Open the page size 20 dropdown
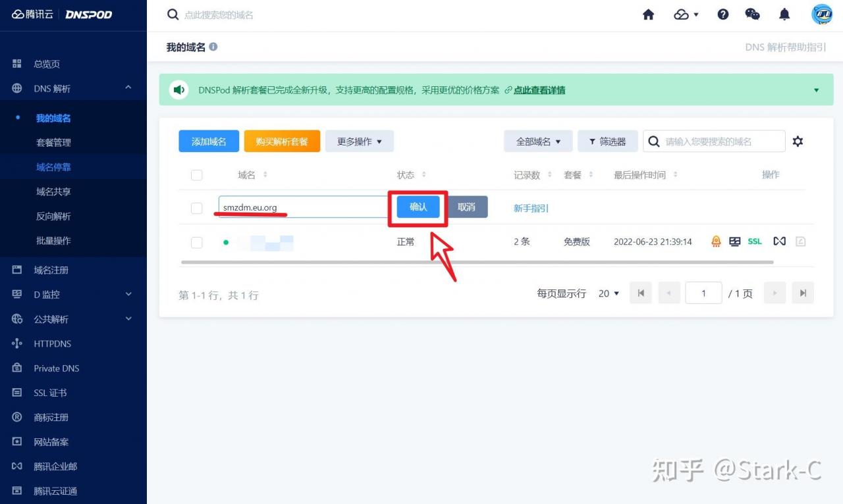Image resolution: width=843 pixels, height=504 pixels. pyautogui.click(x=609, y=293)
